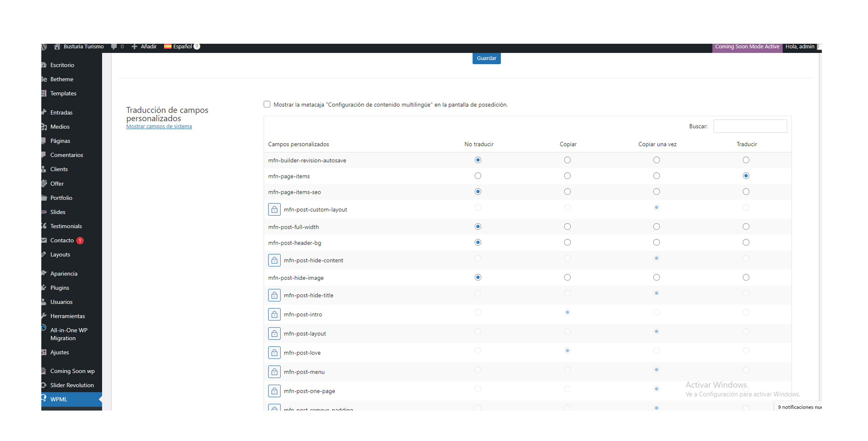Set mfn-page-items to Copiar

[567, 176]
